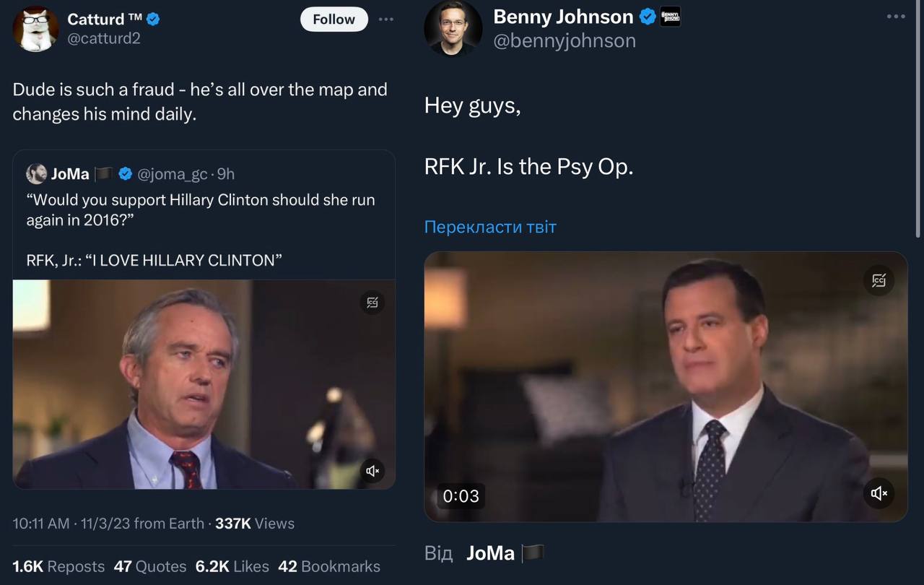Open more options on Benny Johnson's tweet
This screenshot has height=585, width=924.
tap(895, 17)
